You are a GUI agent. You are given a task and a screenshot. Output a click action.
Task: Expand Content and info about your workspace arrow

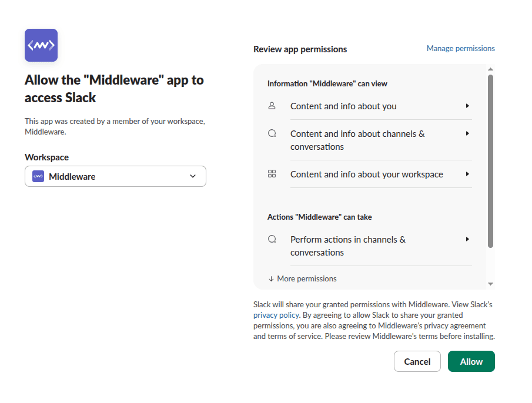tap(467, 174)
